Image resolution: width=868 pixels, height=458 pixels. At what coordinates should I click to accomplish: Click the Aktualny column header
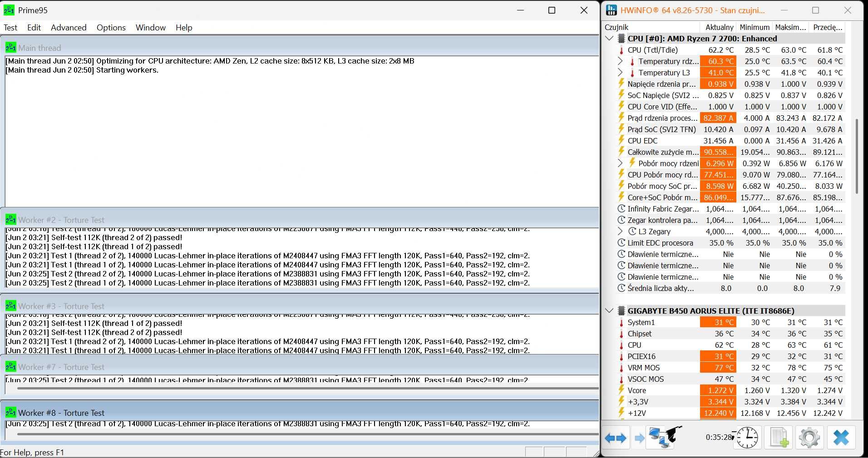(x=718, y=27)
